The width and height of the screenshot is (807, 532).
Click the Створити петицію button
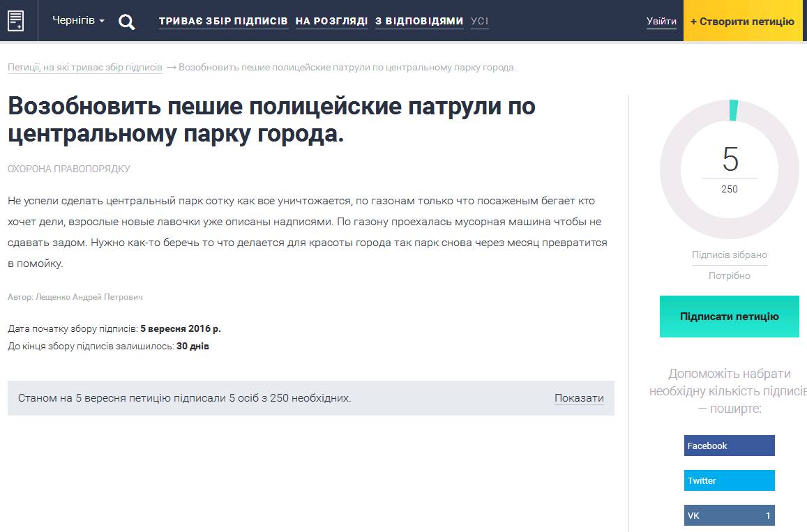(x=742, y=21)
